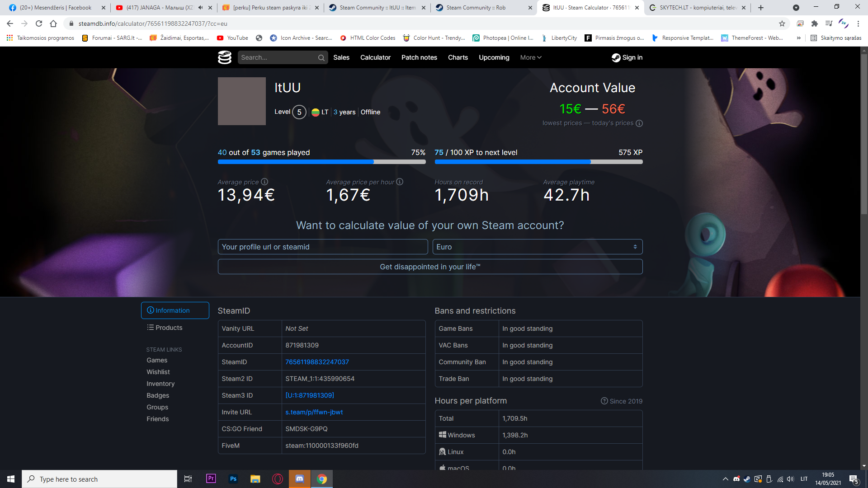Viewport: 868px width, 488px height.
Task: Click the info icon beside today's prices
Action: click(x=639, y=123)
